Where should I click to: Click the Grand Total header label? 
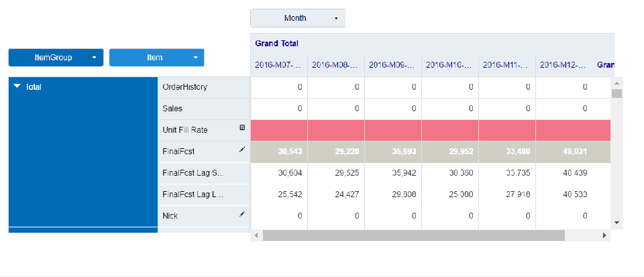click(276, 44)
